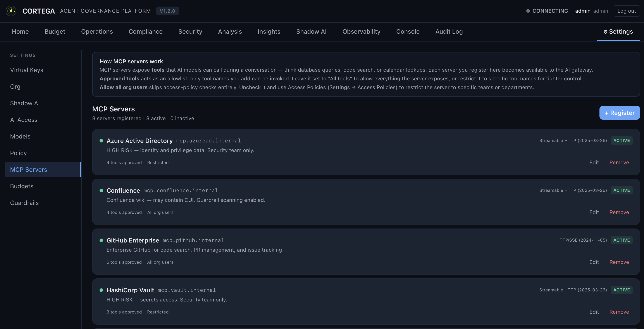This screenshot has width=644, height=329.
Task: Click the ACTIVE badge for GitHub Enterprise
Action: tap(622, 240)
